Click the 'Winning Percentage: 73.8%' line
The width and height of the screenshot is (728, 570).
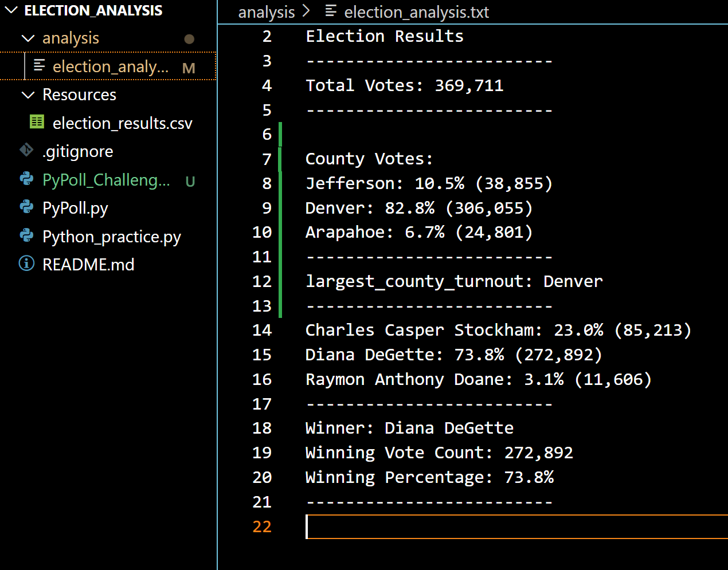click(x=429, y=478)
